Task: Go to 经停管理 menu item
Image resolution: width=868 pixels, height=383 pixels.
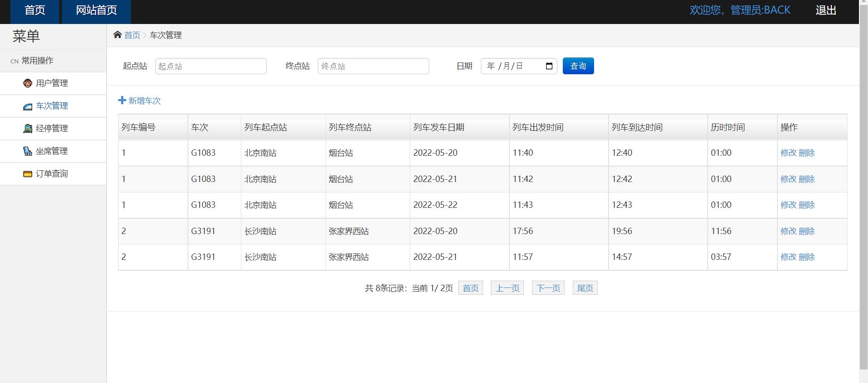Action: [x=53, y=129]
